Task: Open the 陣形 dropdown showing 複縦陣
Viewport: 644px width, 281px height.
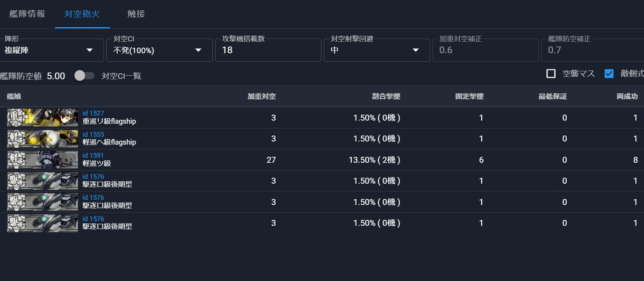Action: point(52,50)
